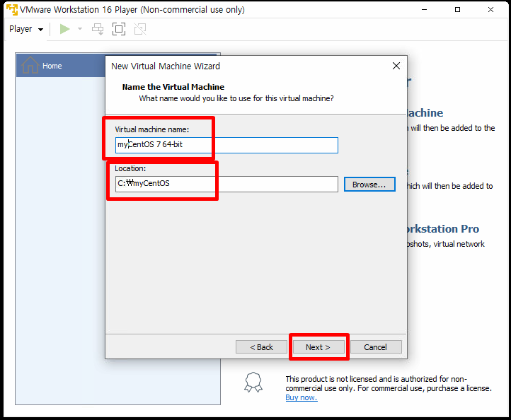Open the Player menu dropdown

pos(25,29)
